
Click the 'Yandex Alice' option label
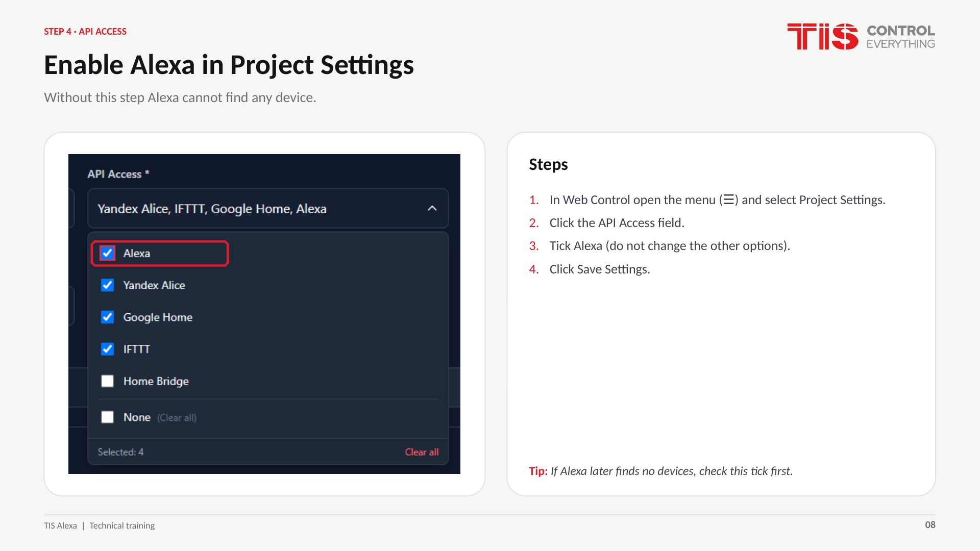click(x=154, y=285)
